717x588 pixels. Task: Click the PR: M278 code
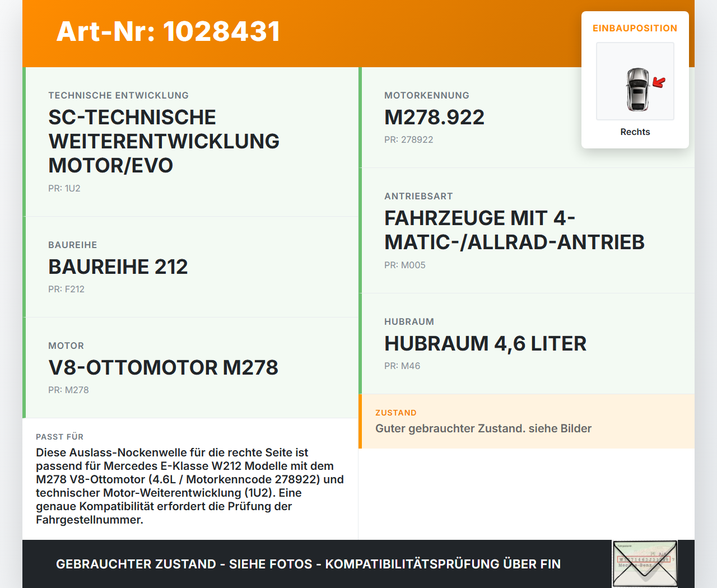[x=68, y=390]
